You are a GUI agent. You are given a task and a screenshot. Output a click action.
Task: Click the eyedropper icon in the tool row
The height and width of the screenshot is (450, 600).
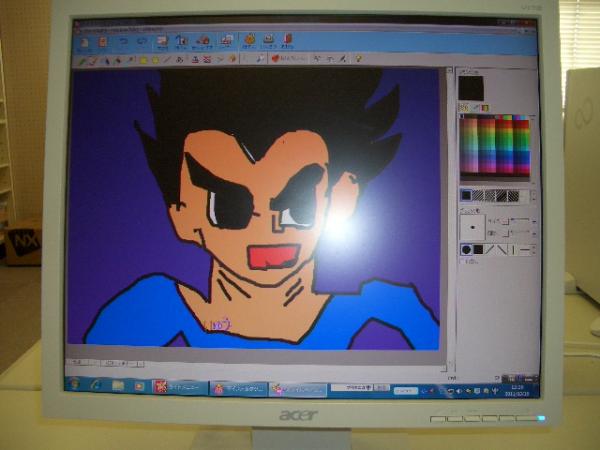[261, 59]
